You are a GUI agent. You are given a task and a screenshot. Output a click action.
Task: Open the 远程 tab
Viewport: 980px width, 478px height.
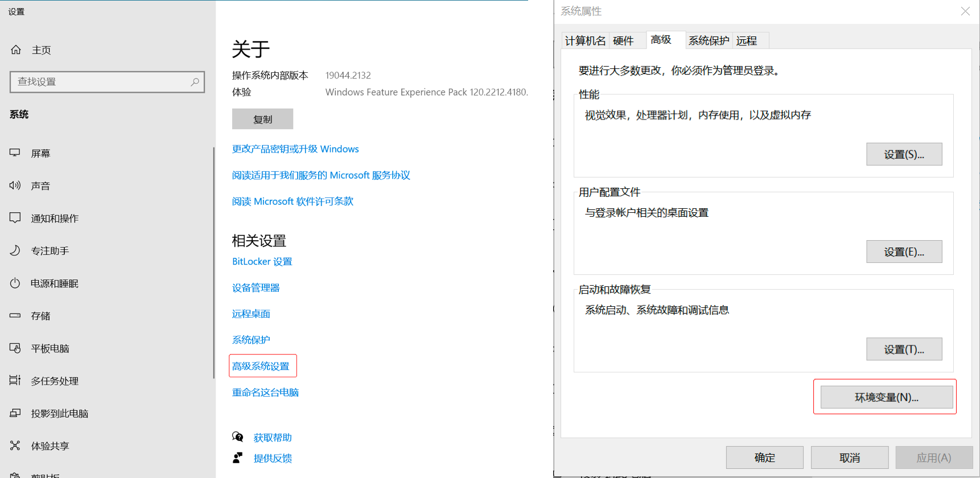(747, 40)
